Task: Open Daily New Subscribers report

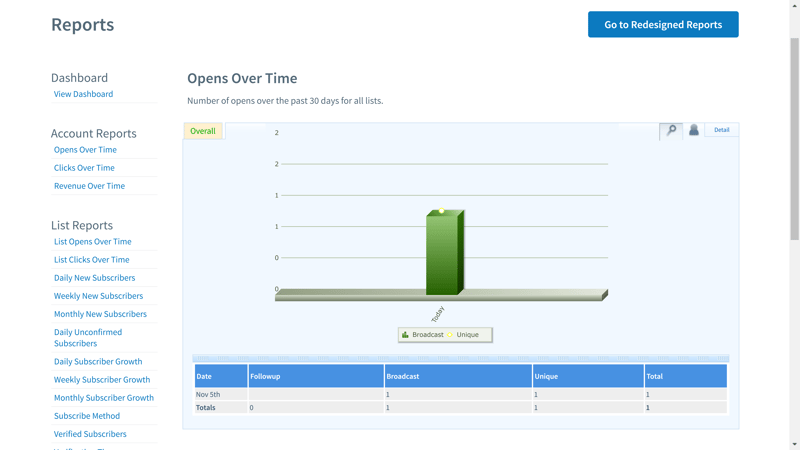Action: click(x=94, y=278)
